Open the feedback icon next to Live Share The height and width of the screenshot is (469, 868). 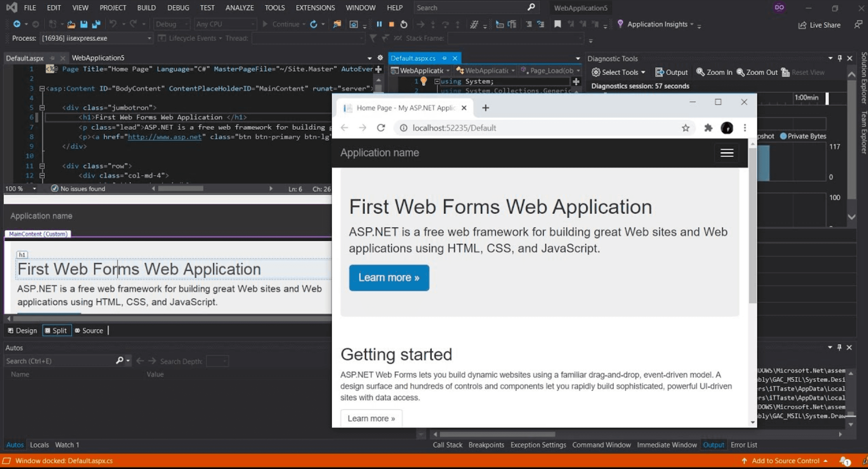pyautogui.click(x=858, y=25)
